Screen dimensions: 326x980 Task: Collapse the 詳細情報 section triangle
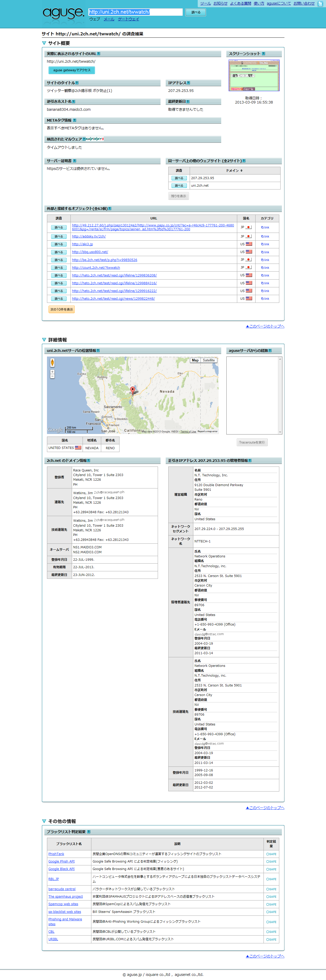pos(44,340)
